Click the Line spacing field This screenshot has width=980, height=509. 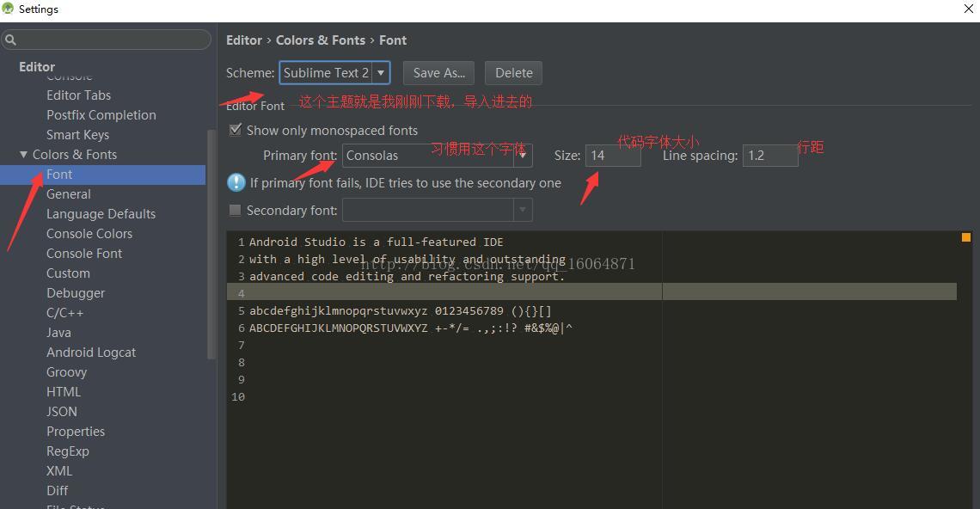pos(770,156)
